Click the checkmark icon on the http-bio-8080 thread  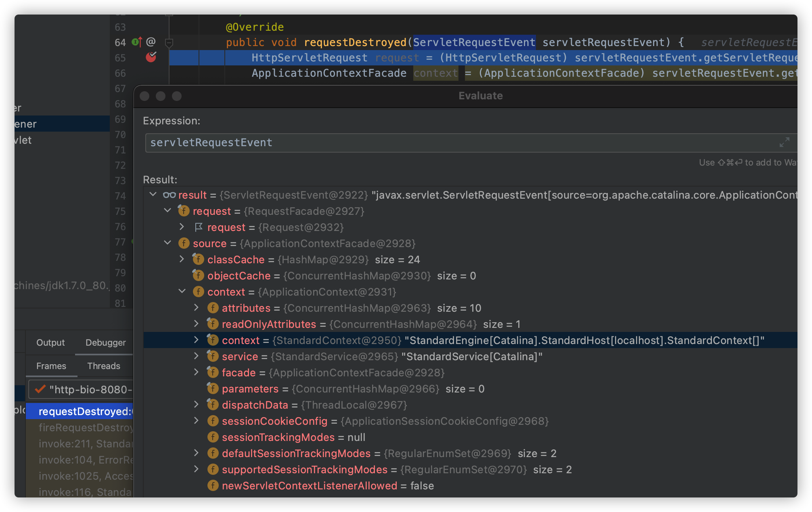[x=40, y=389]
